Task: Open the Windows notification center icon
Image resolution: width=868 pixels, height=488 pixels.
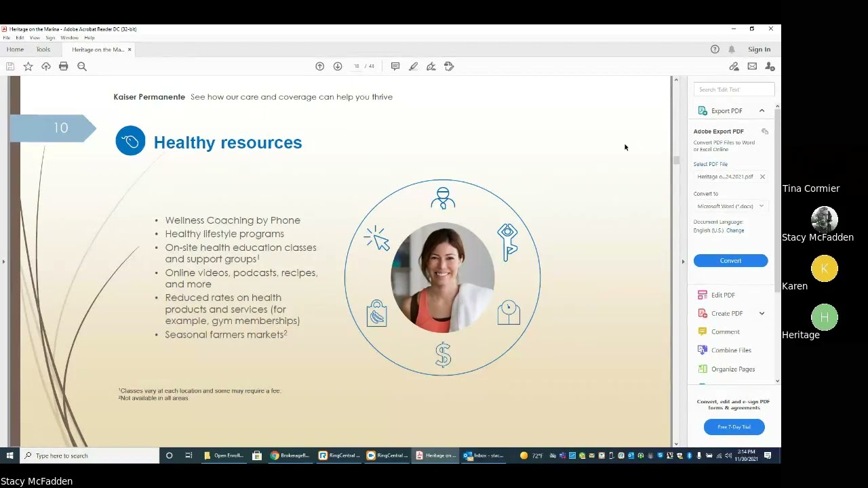Action: tap(768, 455)
